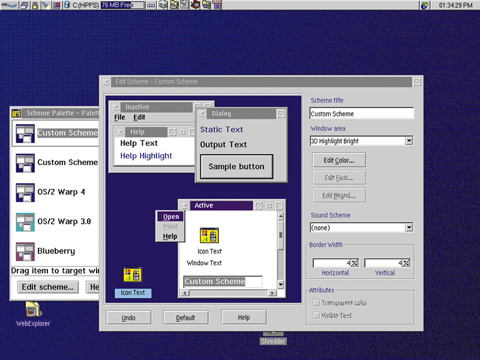Image resolution: width=480 pixels, height=360 pixels.
Task: Click the Horizontal border width spin arrows
Action: [x=355, y=263]
